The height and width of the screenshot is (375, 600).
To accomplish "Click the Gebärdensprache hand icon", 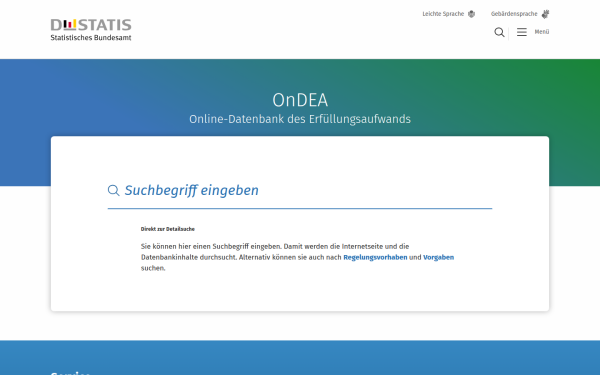I will tap(545, 14).
